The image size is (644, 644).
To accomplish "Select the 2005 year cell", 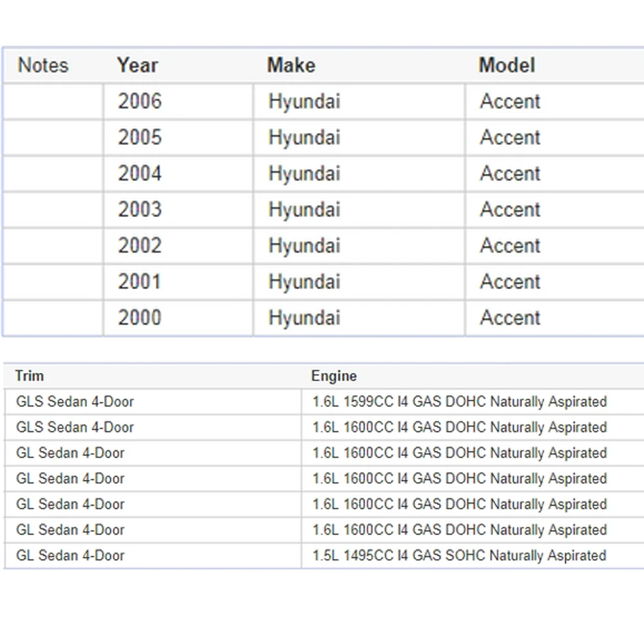I will tap(140, 137).
